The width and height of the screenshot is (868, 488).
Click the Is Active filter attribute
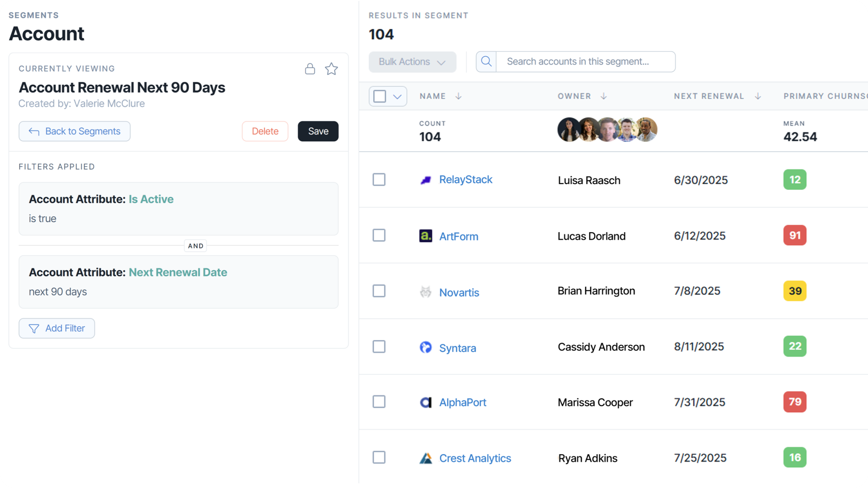coord(150,199)
